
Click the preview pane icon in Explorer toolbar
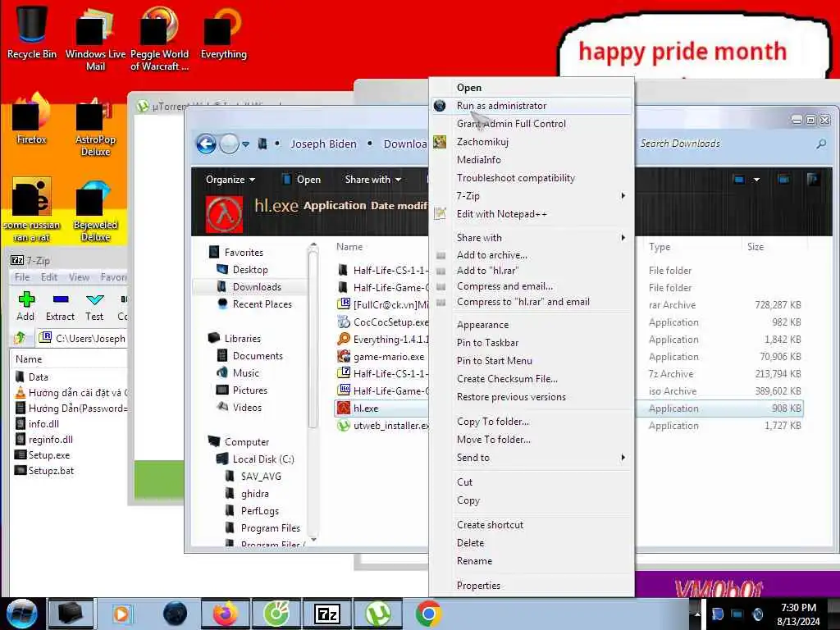pyautogui.click(x=783, y=180)
